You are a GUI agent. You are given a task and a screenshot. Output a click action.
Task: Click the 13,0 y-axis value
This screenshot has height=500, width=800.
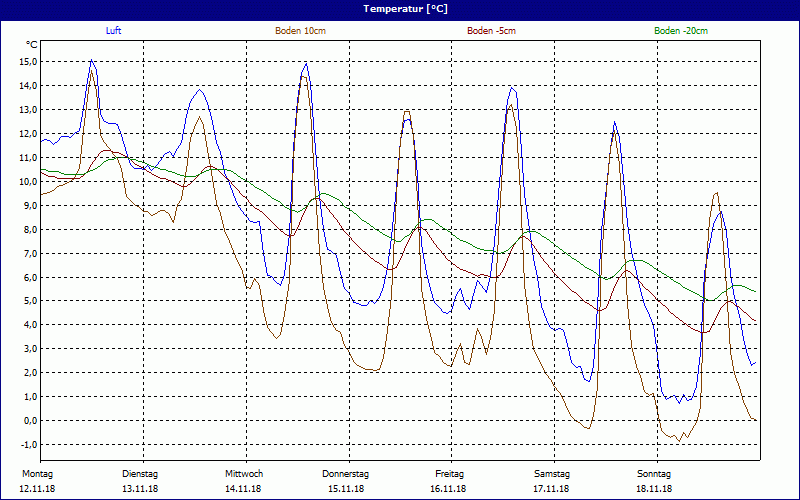[28, 110]
